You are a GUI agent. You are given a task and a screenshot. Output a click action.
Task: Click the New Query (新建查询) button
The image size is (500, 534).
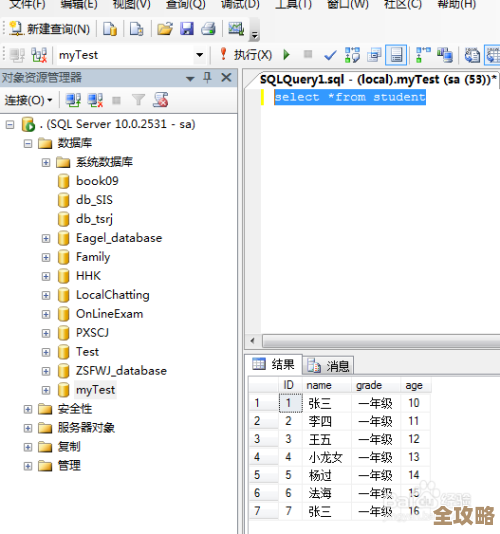50,29
